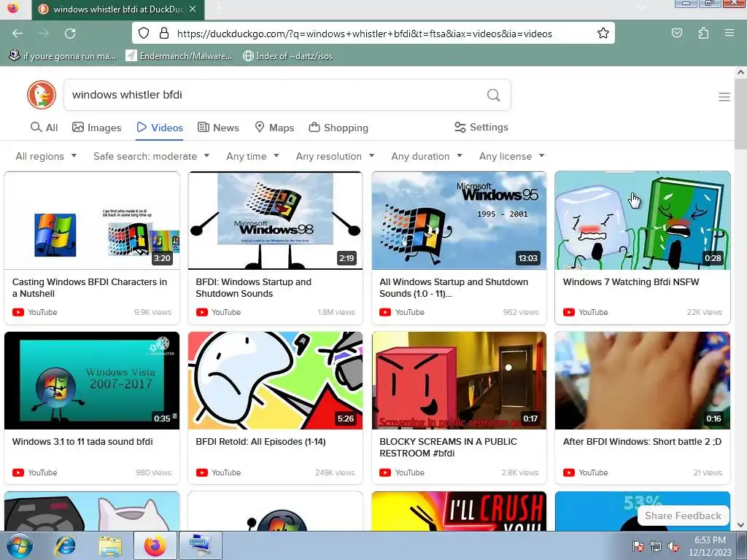Image resolution: width=747 pixels, height=560 pixels.
Task: Open the Endermanch/Malware bookmark
Action: tap(179, 56)
